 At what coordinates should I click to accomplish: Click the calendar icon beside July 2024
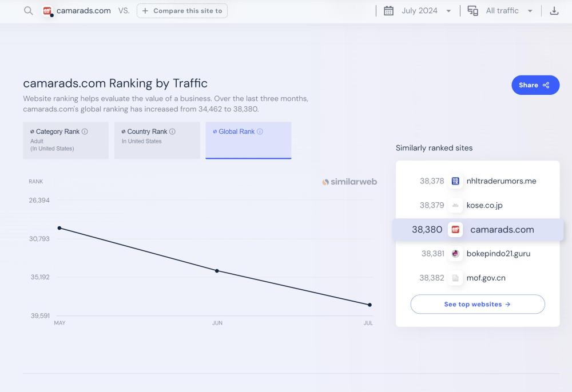point(388,11)
